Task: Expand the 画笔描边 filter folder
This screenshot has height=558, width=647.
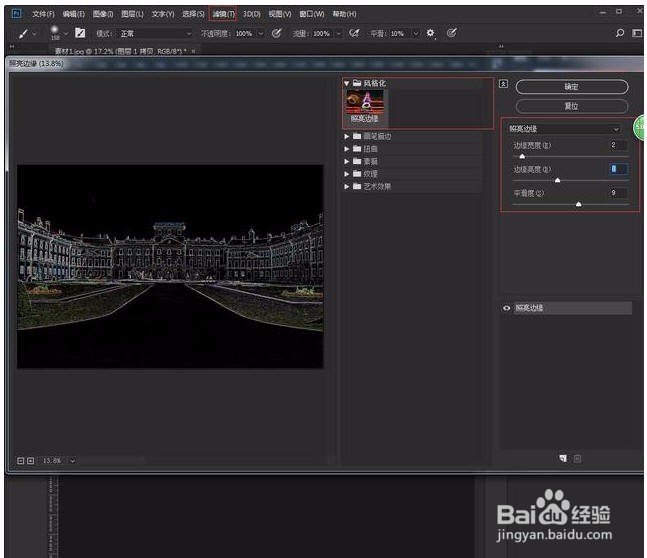Action: 347,136
